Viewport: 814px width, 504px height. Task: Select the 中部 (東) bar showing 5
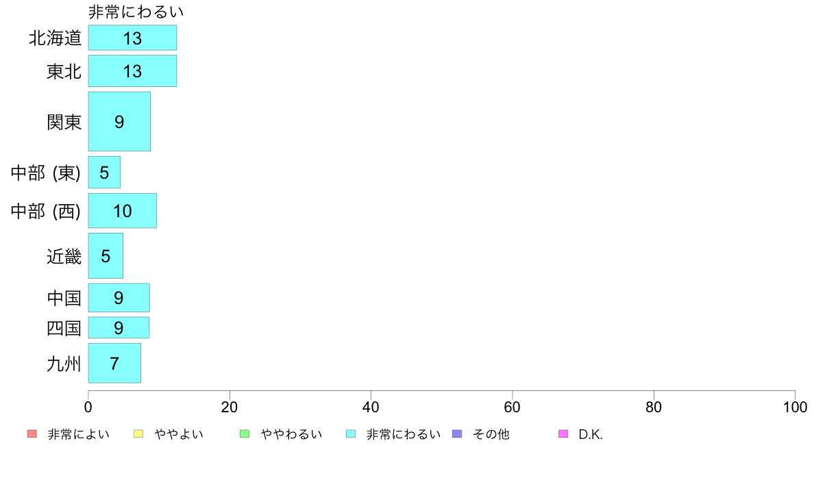point(104,173)
